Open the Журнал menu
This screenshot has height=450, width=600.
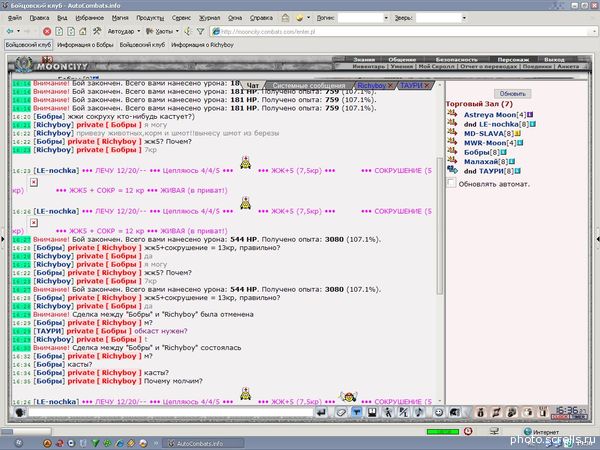point(209,18)
